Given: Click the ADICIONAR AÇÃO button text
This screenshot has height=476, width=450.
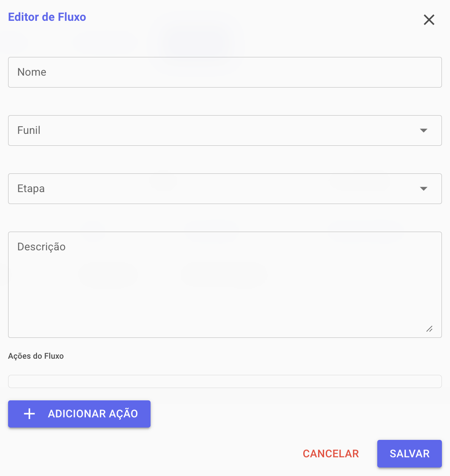Looking at the screenshot, I should coord(93,414).
